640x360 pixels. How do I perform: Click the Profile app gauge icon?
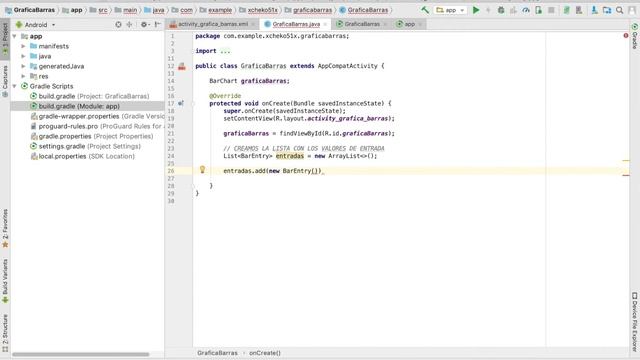pos(526,10)
